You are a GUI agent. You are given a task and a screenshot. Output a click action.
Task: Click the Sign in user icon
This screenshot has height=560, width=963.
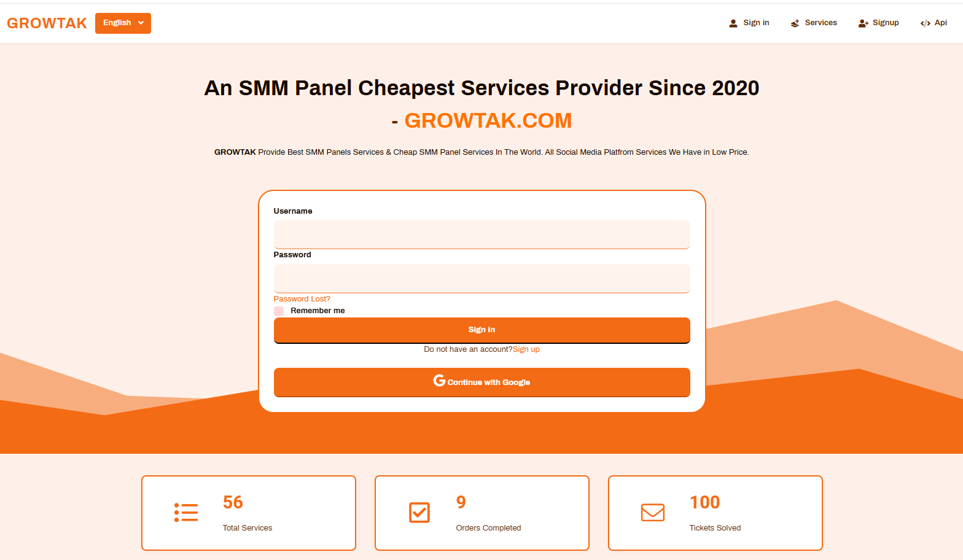(733, 23)
